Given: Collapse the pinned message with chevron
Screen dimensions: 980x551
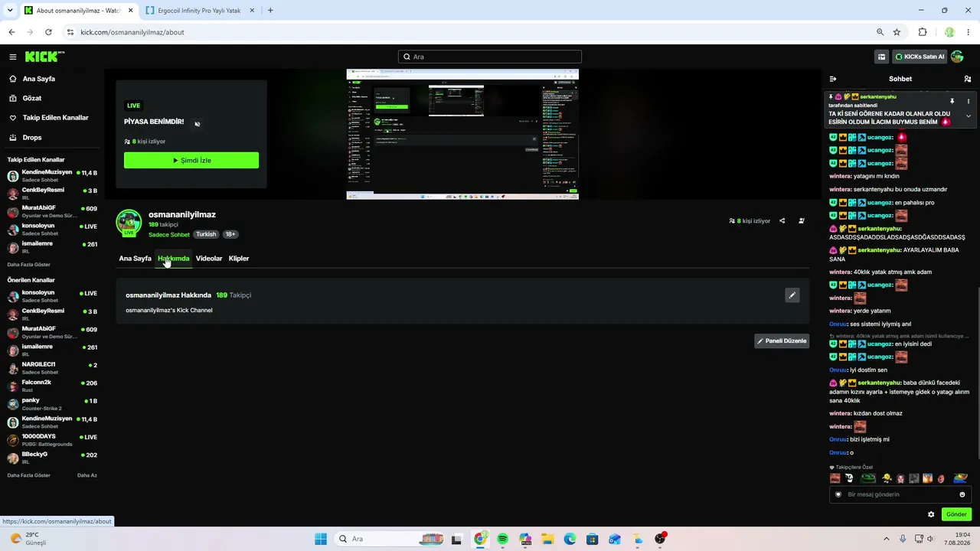Looking at the screenshot, I should pos(969,116).
